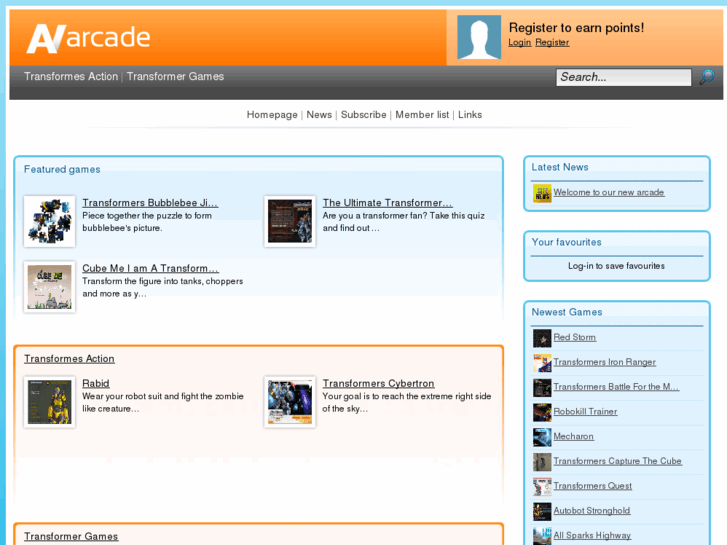Click the Login link
Image resolution: width=727 pixels, height=545 pixels.
click(519, 43)
